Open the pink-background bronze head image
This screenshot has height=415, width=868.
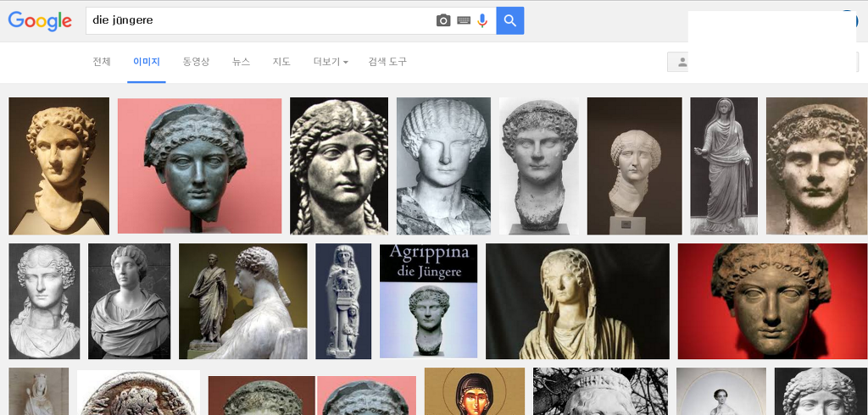point(199,166)
